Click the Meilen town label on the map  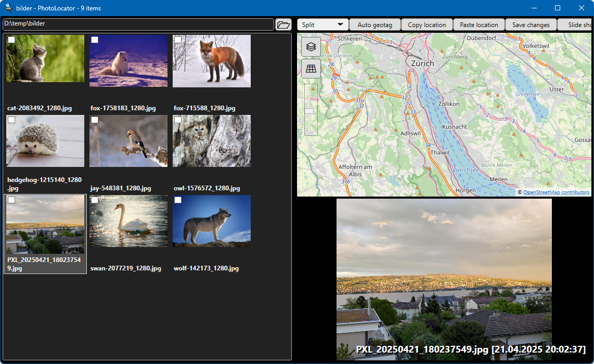(x=498, y=179)
